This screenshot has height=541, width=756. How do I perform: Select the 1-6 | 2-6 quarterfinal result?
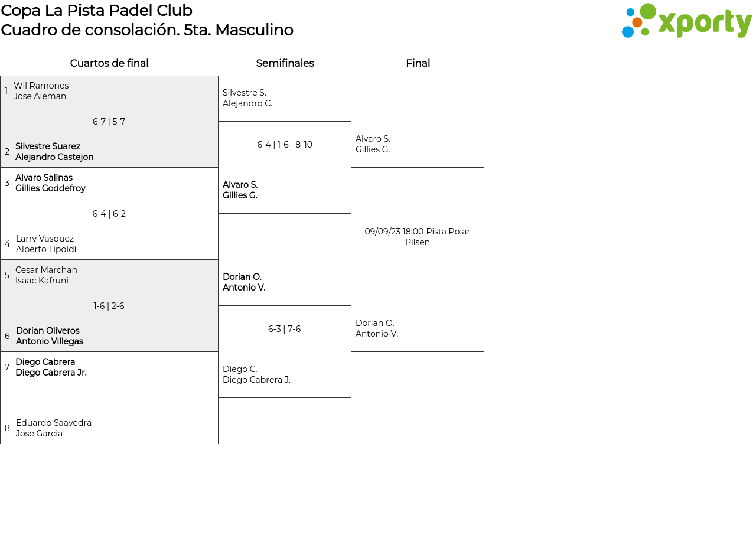(109, 306)
